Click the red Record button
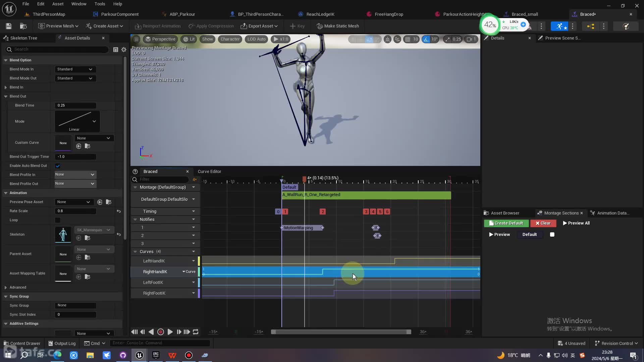Image resolution: width=644 pixels, height=362 pixels. coord(161,332)
